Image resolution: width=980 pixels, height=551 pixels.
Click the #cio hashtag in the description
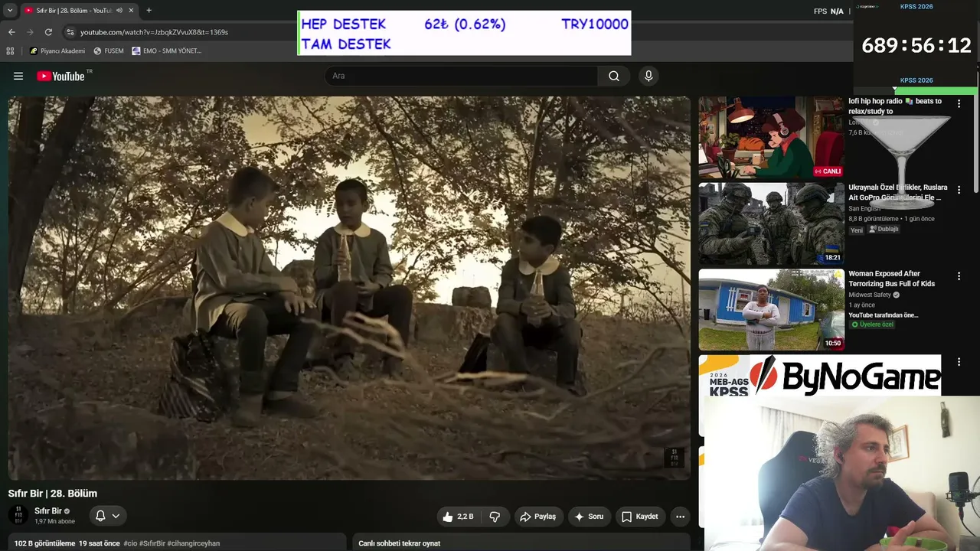(132, 543)
